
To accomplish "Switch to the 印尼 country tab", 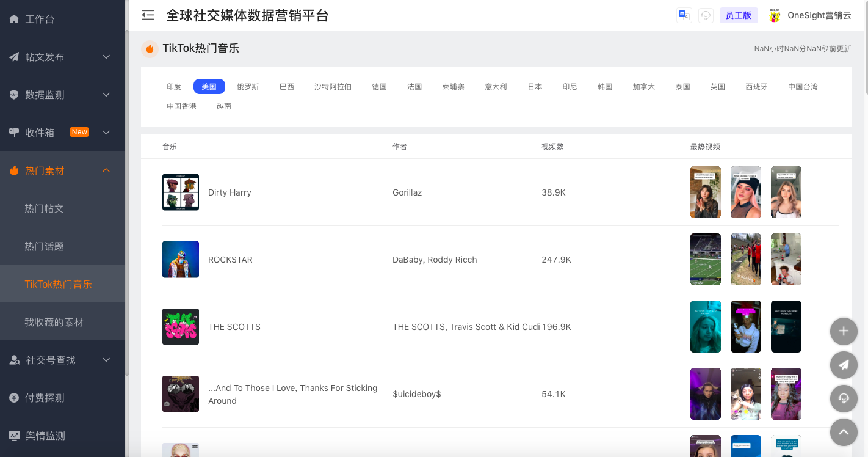I will click(570, 87).
